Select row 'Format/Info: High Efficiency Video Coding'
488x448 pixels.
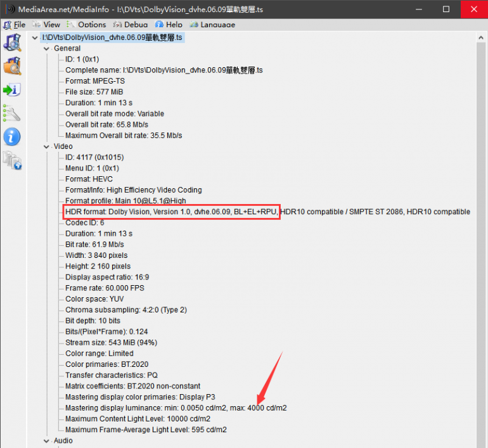pos(134,190)
